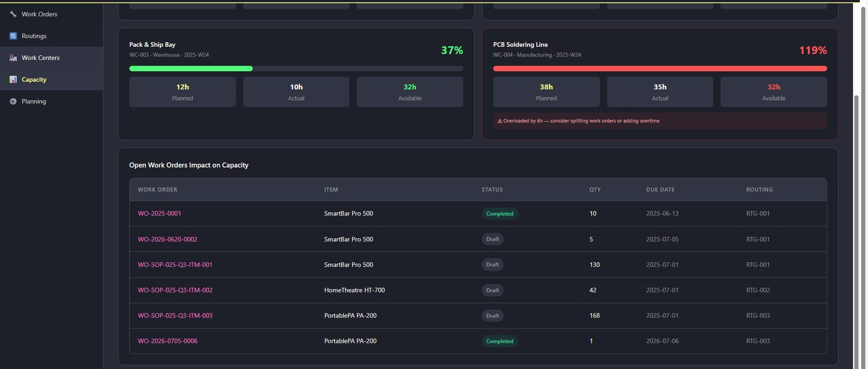Click the Routings sidebar icon
The image size is (868, 369).
[13, 36]
